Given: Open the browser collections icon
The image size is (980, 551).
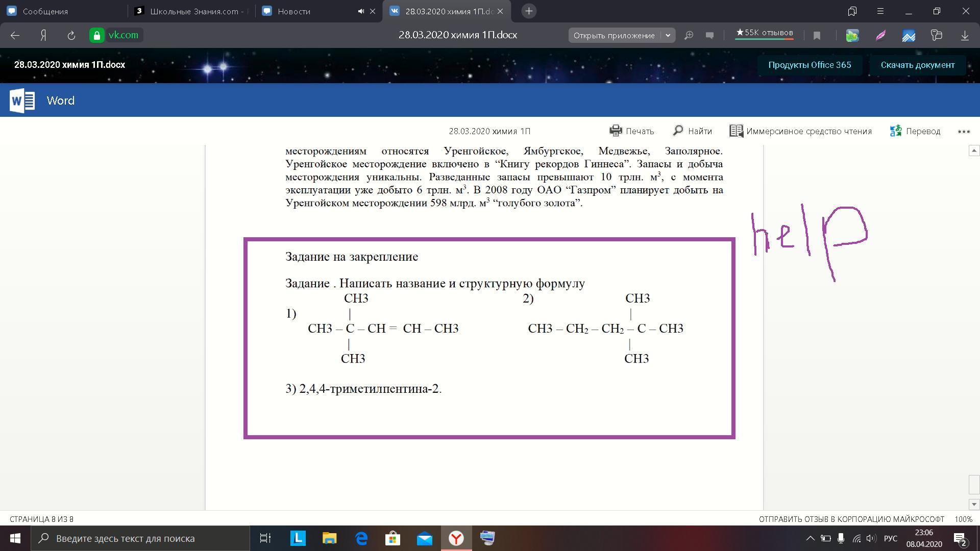Looking at the screenshot, I should coord(936,35).
